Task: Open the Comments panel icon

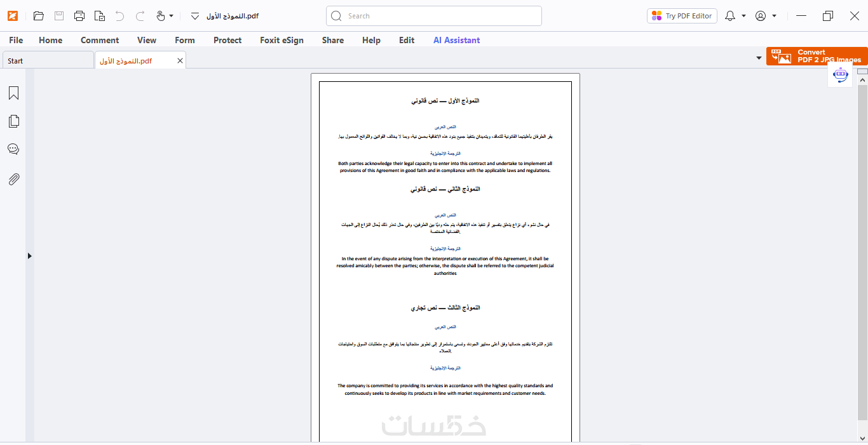Action: coord(13,149)
